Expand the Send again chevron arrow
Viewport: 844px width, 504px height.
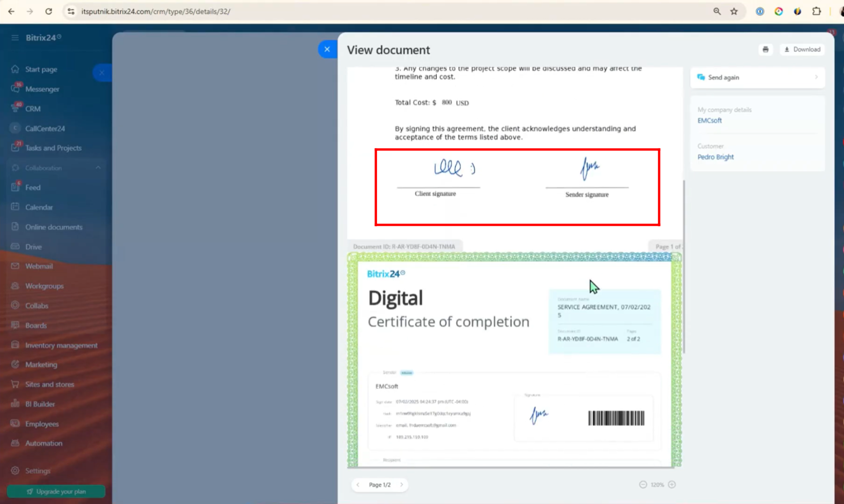pos(816,77)
